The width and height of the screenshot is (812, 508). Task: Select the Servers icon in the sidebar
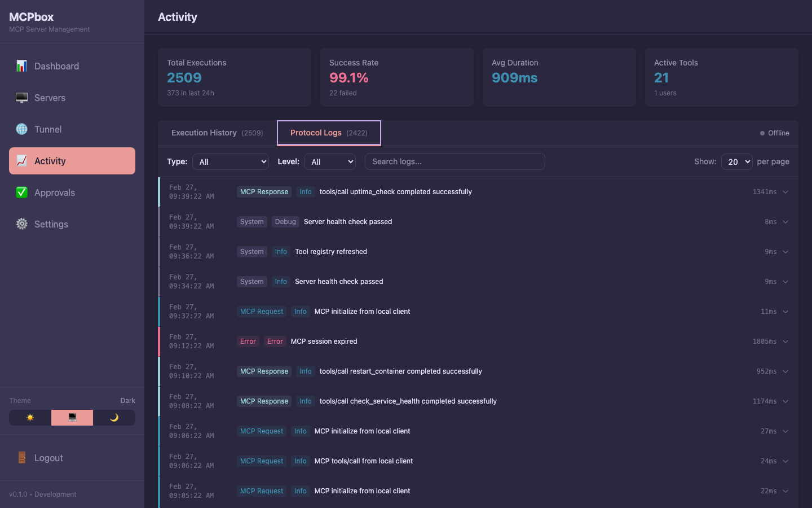click(21, 98)
